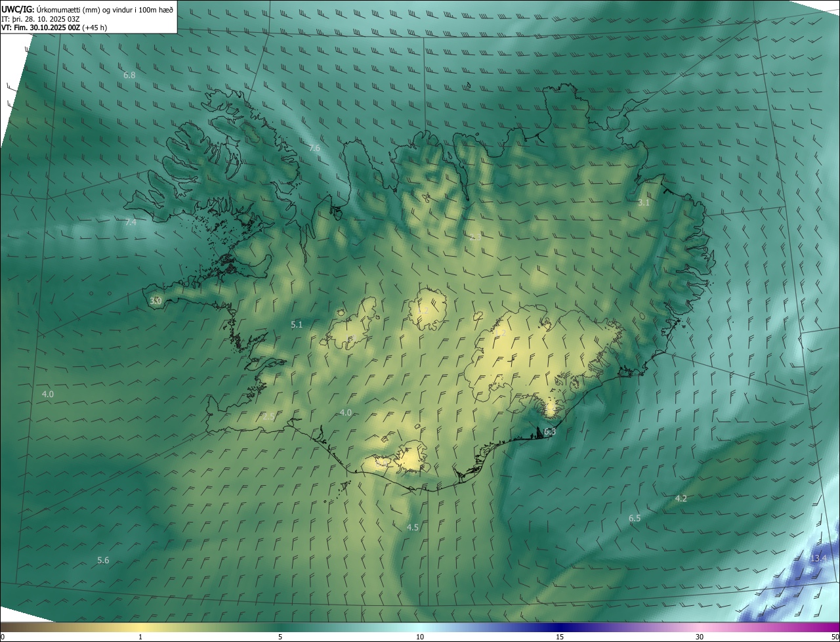Click the map value label 4.2
The width and height of the screenshot is (840, 642).
click(681, 498)
